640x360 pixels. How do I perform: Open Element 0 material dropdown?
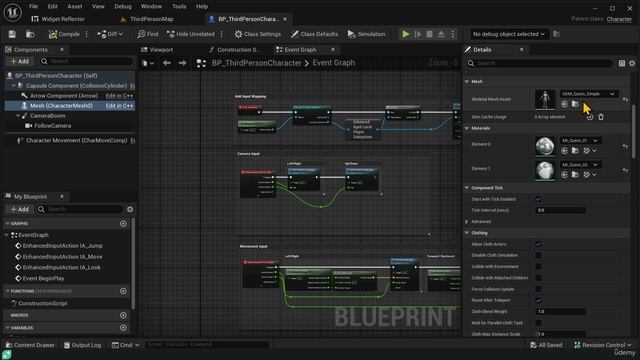pyautogui.click(x=580, y=140)
